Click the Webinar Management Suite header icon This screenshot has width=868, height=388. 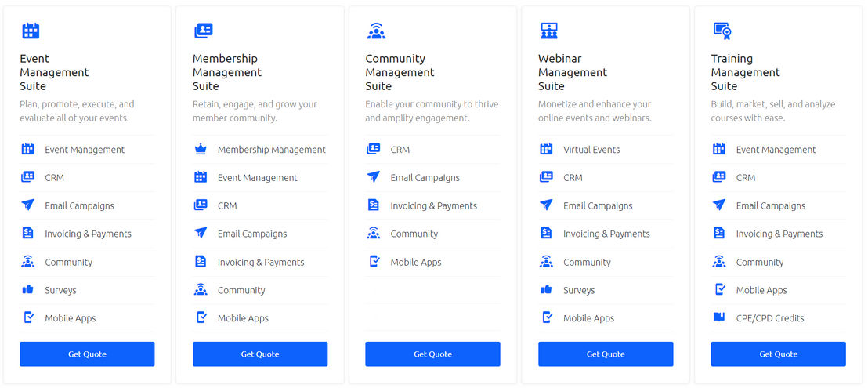[549, 31]
